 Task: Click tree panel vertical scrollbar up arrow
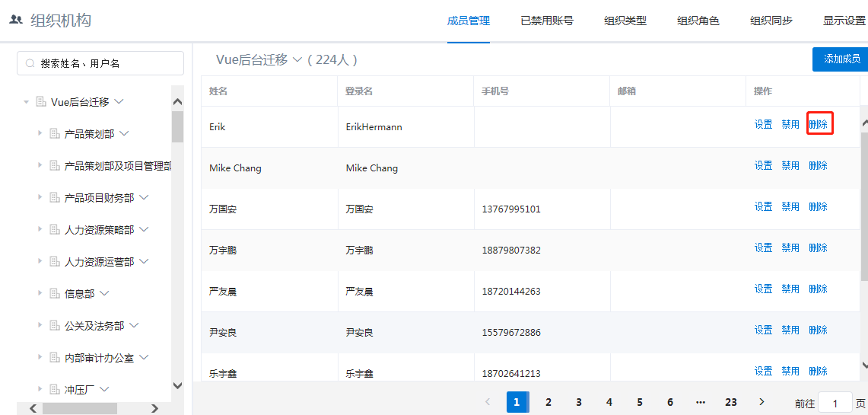[x=178, y=101]
